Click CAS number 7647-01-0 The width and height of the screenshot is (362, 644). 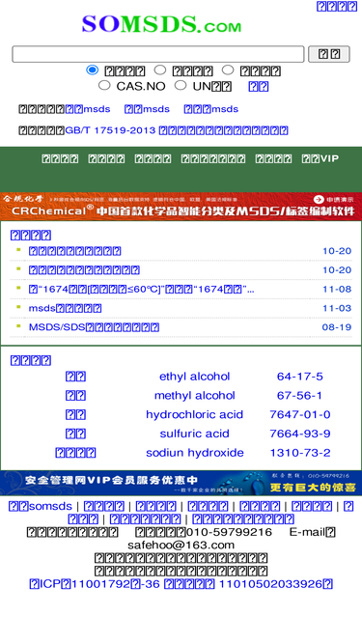[x=300, y=414]
